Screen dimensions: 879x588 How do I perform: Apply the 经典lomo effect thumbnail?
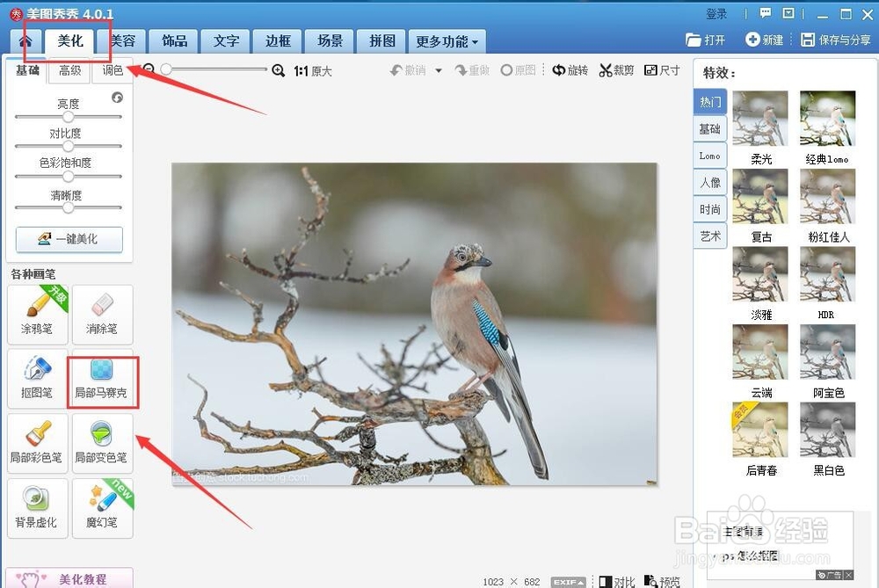pos(827,119)
